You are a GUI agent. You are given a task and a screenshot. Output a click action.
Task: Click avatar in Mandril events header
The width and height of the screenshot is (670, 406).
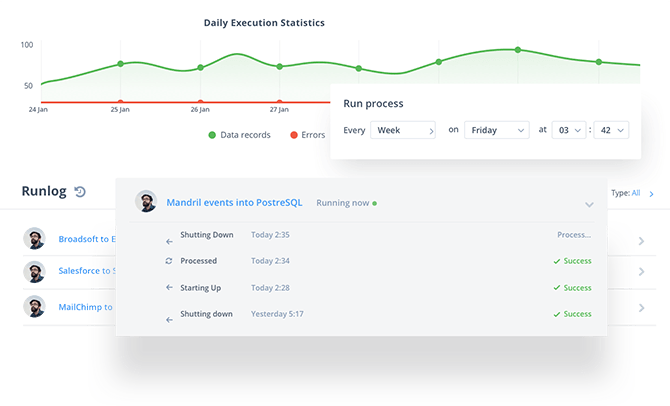click(146, 202)
